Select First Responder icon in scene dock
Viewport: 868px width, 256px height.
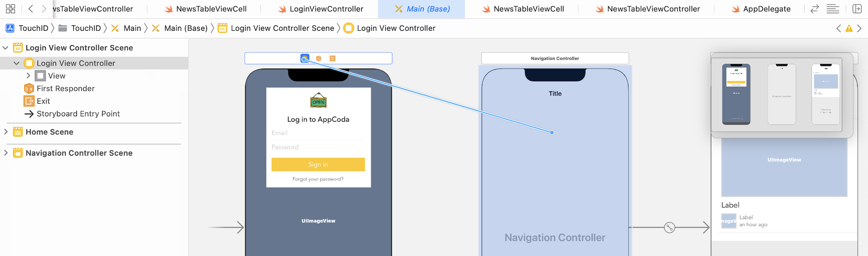319,58
